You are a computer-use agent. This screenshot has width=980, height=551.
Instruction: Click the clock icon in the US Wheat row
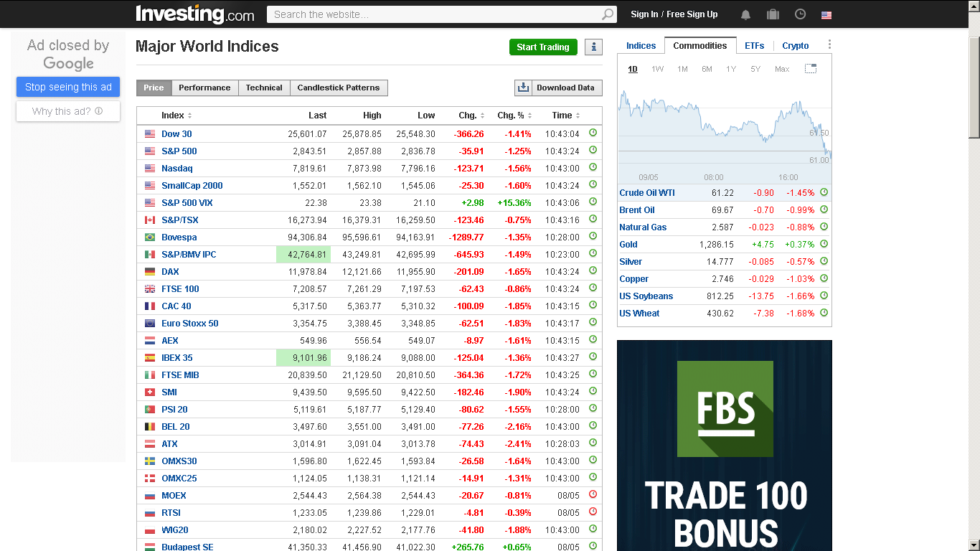click(824, 313)
